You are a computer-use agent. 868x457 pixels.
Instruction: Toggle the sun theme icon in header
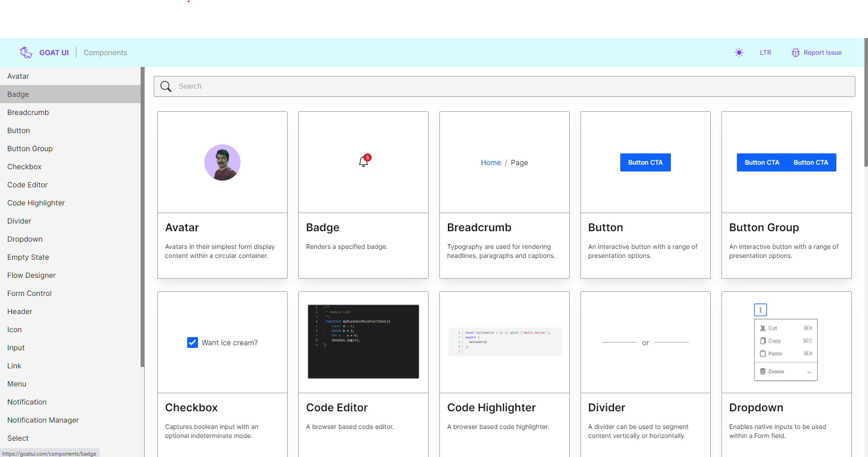(x=739, y=52)
